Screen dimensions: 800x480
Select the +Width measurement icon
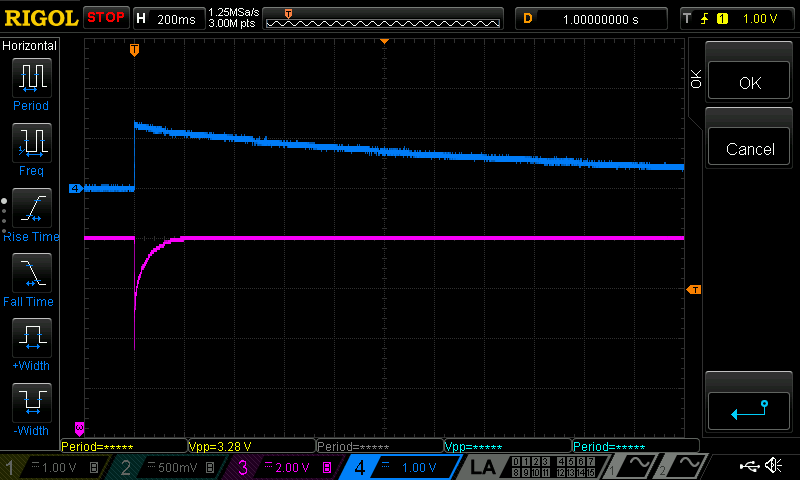coord(32,337)
